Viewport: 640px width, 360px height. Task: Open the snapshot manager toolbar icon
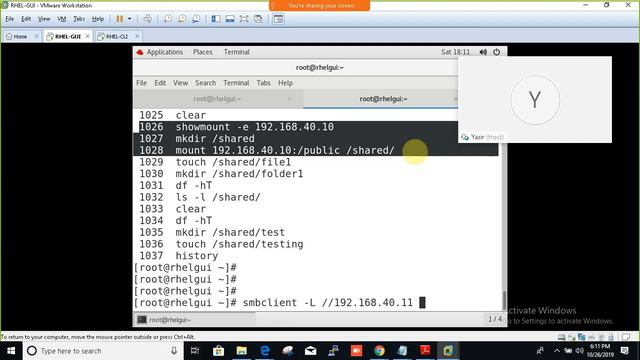[196, 19]
